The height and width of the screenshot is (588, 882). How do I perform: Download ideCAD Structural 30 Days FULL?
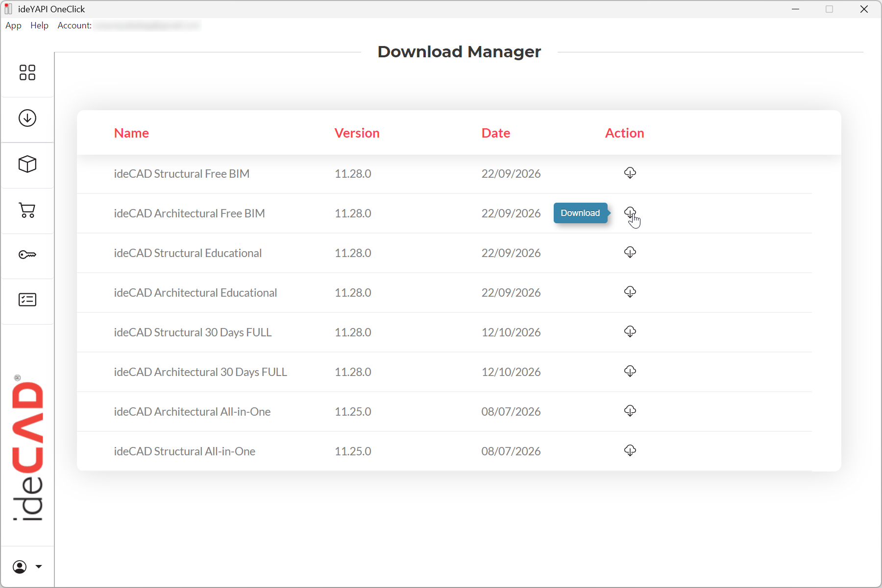coord(630,331)
